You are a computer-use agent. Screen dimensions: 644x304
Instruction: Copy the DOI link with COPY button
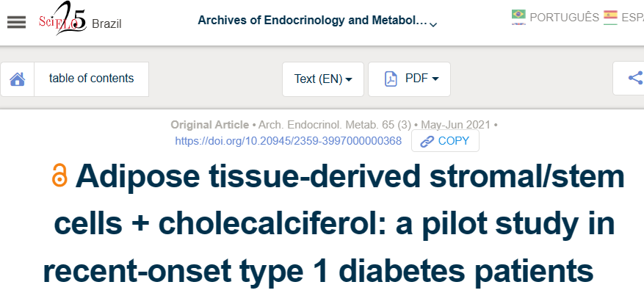(445, 141)
